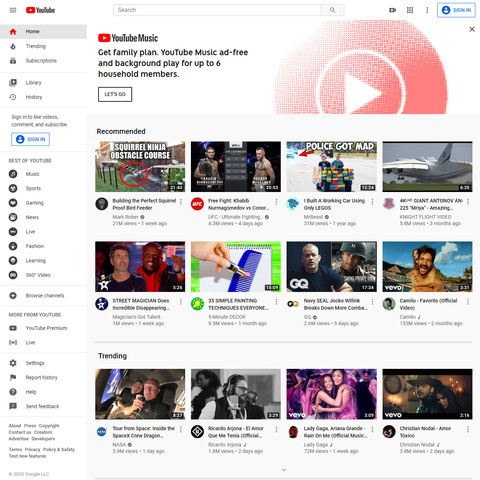Open title Lady Gaga Rain On Me
Viewport: 480px width, 480px height.
[x=335, y=432]
